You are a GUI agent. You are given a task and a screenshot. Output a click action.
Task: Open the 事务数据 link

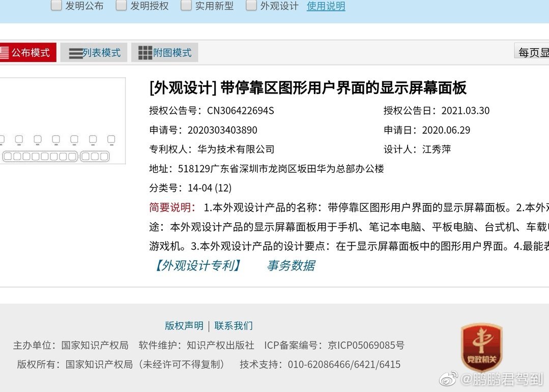[291, 265]
